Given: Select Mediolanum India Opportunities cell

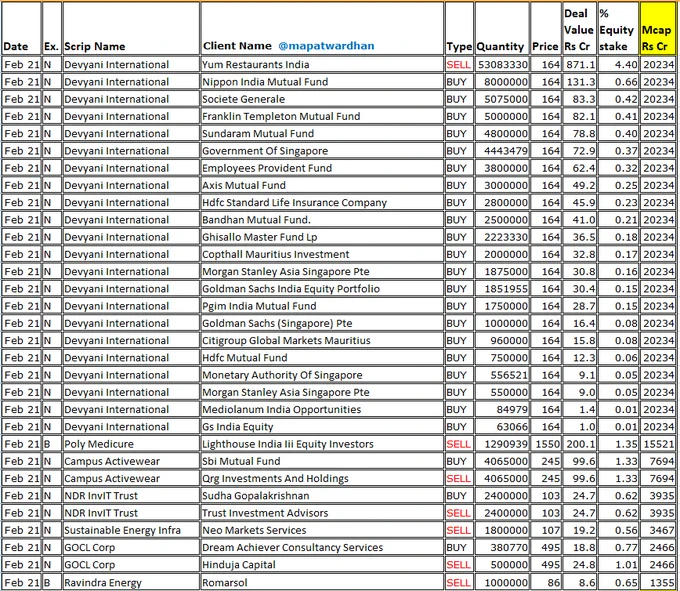Looking at the screenshot, I should coord(322,410).
